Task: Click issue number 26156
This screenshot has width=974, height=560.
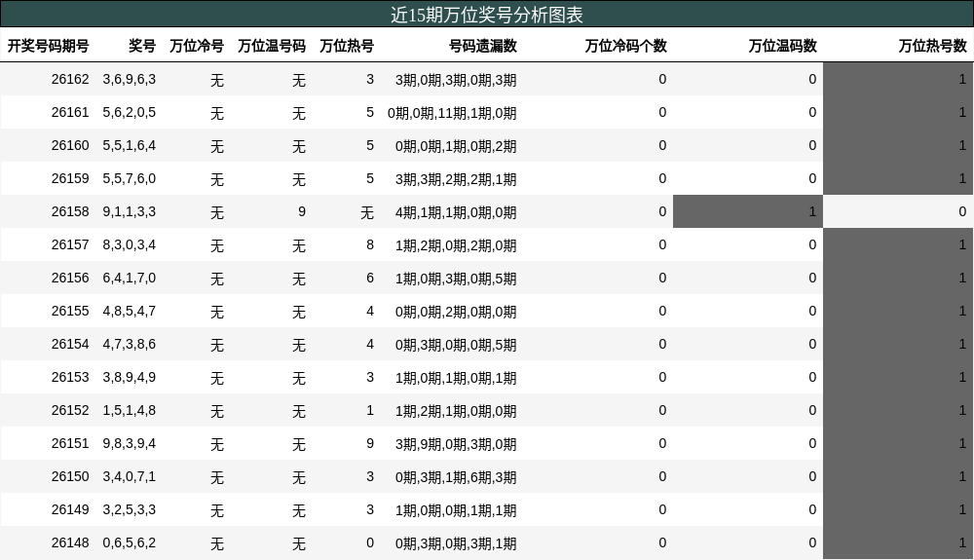Action: point(70,279)
